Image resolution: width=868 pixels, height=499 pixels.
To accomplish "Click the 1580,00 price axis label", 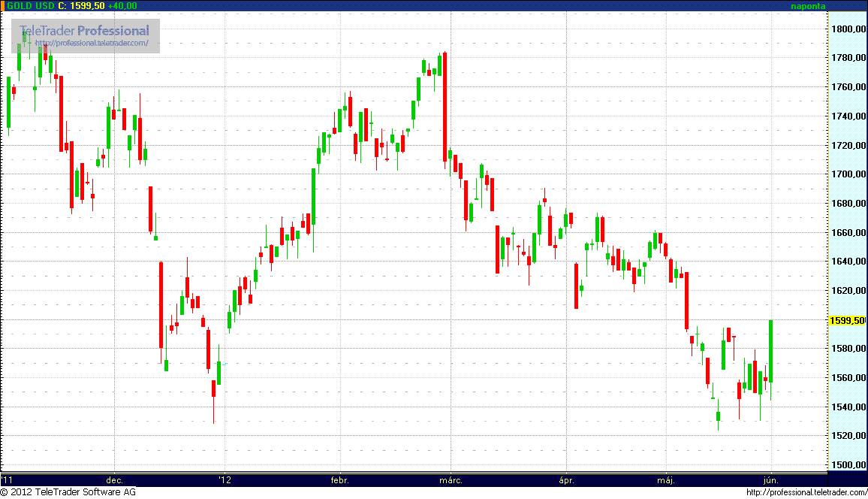I will (848, 349).
